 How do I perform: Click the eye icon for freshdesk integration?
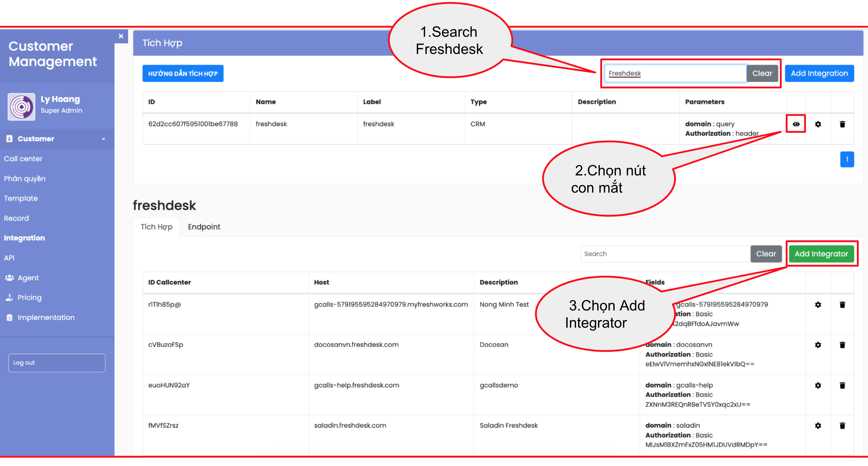(796, 124)
